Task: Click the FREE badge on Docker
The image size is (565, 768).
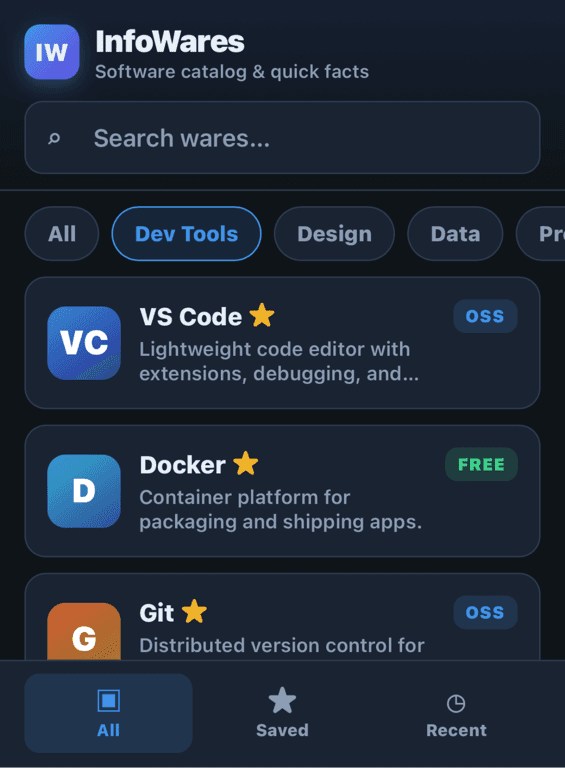Action: tap(481, 464)
